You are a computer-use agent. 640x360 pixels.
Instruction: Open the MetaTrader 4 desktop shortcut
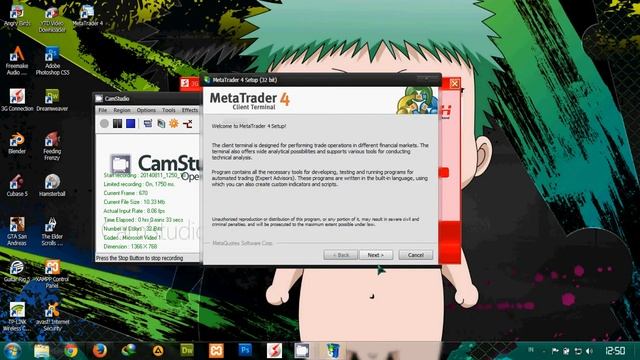(x=87, y=16)
